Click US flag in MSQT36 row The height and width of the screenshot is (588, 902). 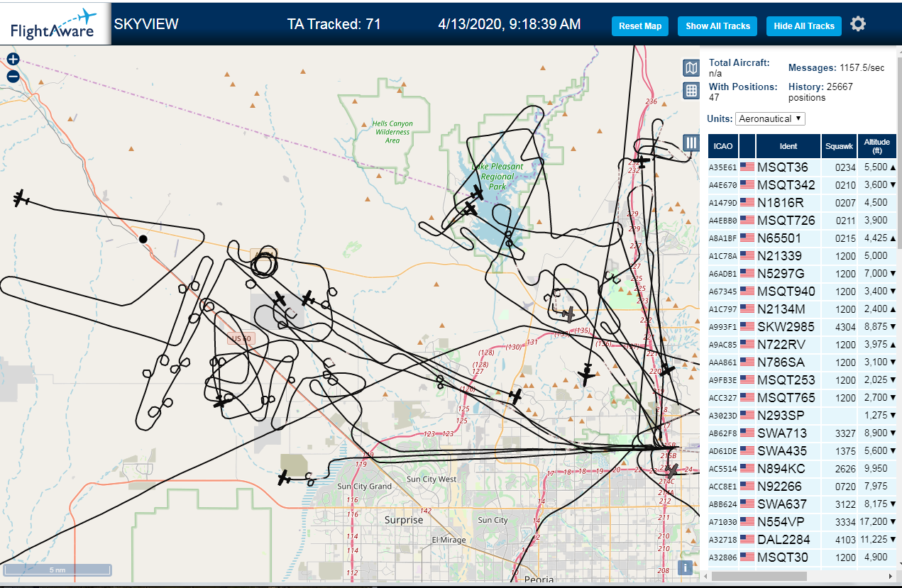[x=747, y=167]
